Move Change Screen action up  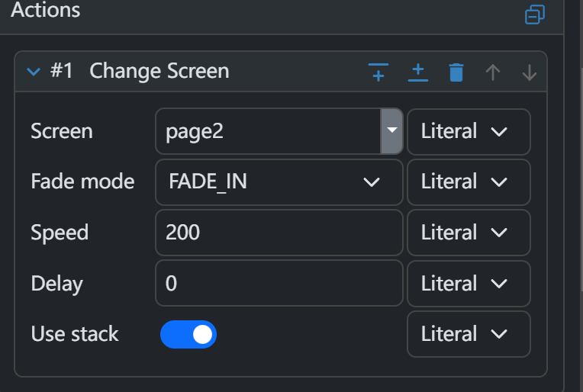493,72
